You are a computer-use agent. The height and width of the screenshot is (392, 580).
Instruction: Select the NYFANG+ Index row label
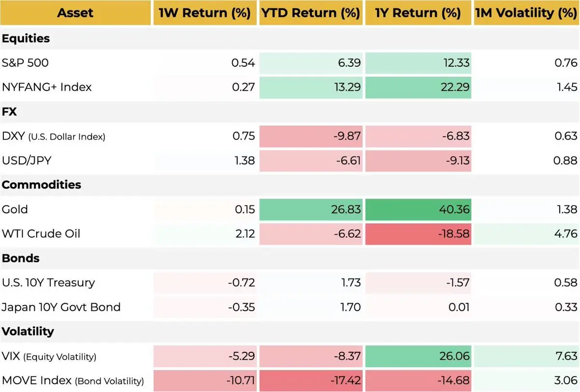tap(47, 87)
